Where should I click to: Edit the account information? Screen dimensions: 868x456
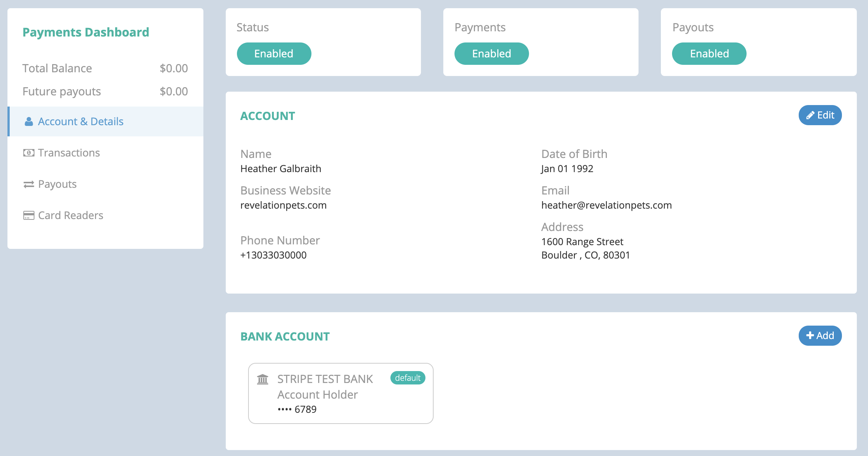coord(820,115)
